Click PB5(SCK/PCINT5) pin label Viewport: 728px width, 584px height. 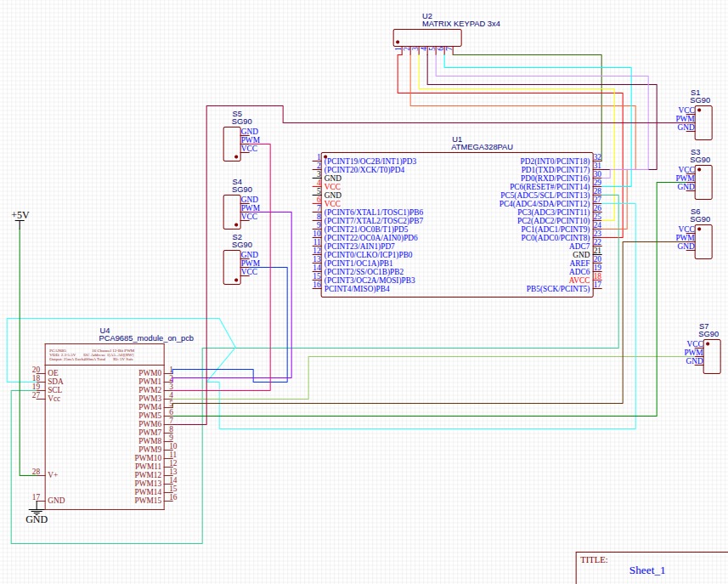coord(558,289)
